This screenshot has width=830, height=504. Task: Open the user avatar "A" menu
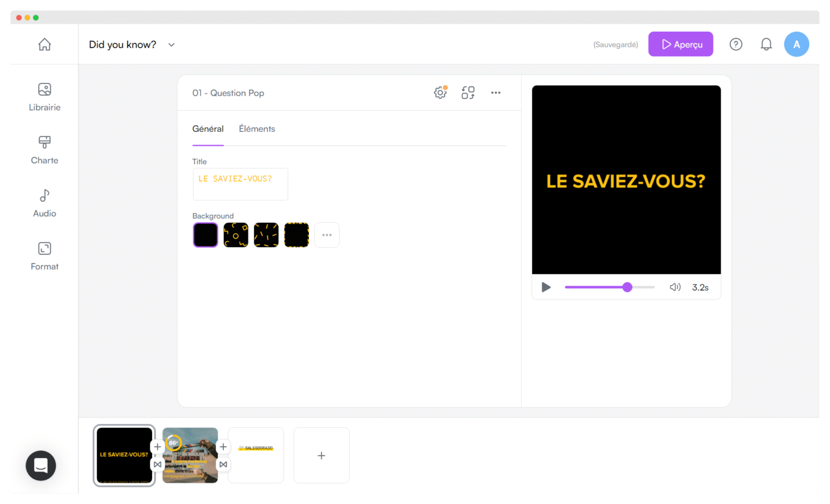[x=797, y=44]
